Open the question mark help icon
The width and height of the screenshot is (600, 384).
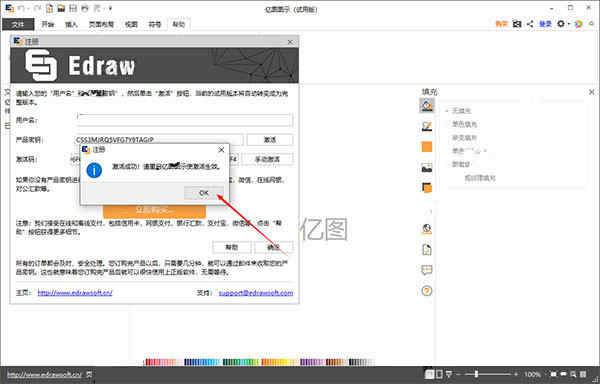point(427,291)
